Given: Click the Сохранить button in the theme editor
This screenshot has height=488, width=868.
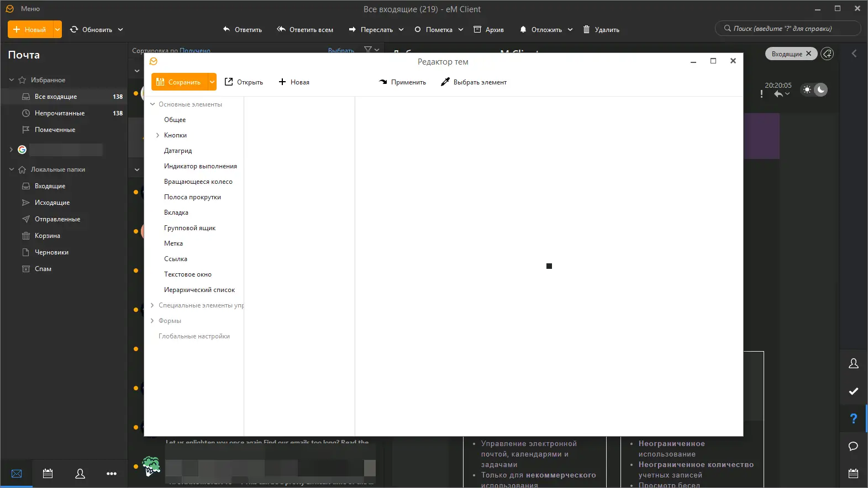Looking at the screenshot, I should coord(179,82).
